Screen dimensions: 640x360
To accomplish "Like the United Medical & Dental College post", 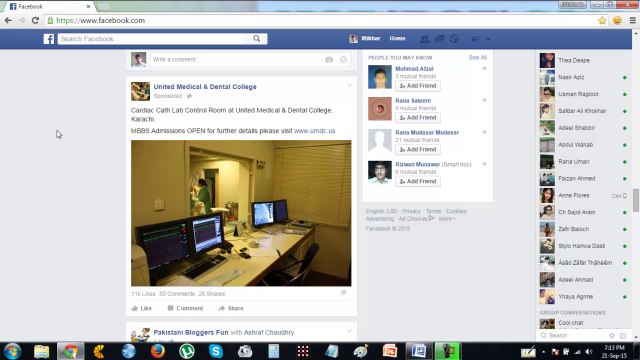I will [x=142, y=308].
